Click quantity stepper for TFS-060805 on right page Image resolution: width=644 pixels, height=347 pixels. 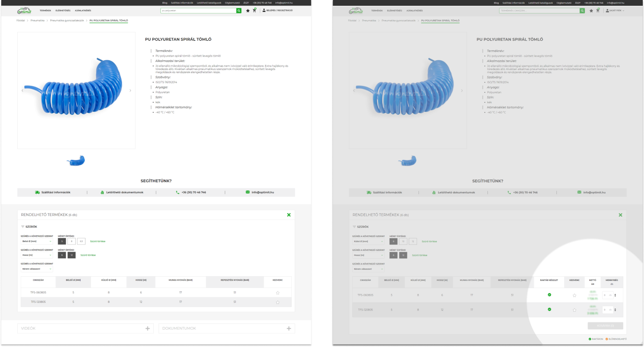(615, 295)
